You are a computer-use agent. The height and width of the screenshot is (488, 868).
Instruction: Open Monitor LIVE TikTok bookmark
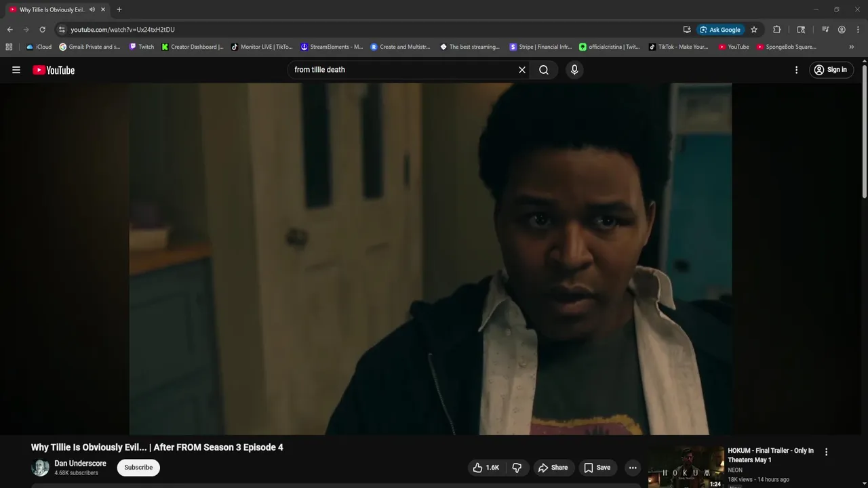click(x=262, y=47)
